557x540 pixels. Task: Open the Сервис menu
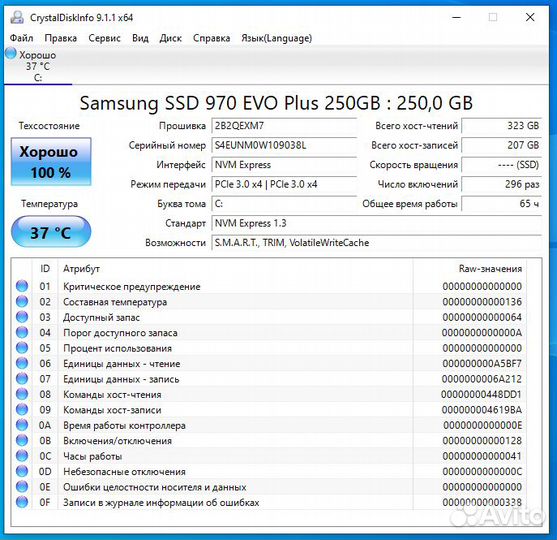click(104, 38)
